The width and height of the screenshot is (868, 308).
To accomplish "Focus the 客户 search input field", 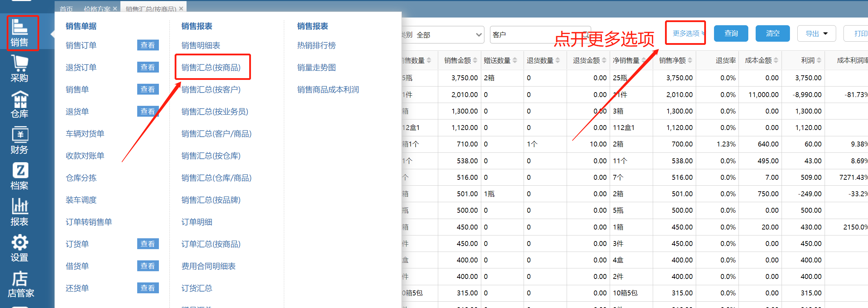I will pyautogui.click(x=540, y=35).
